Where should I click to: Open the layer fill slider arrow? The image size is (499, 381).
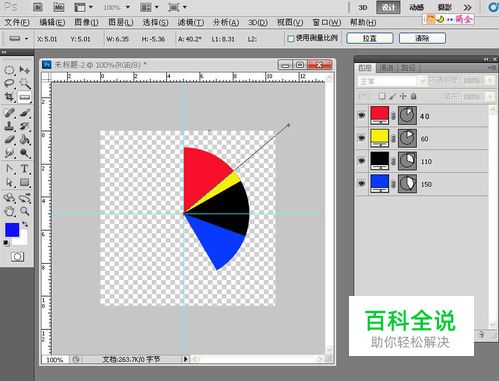(x=490, y=97)
